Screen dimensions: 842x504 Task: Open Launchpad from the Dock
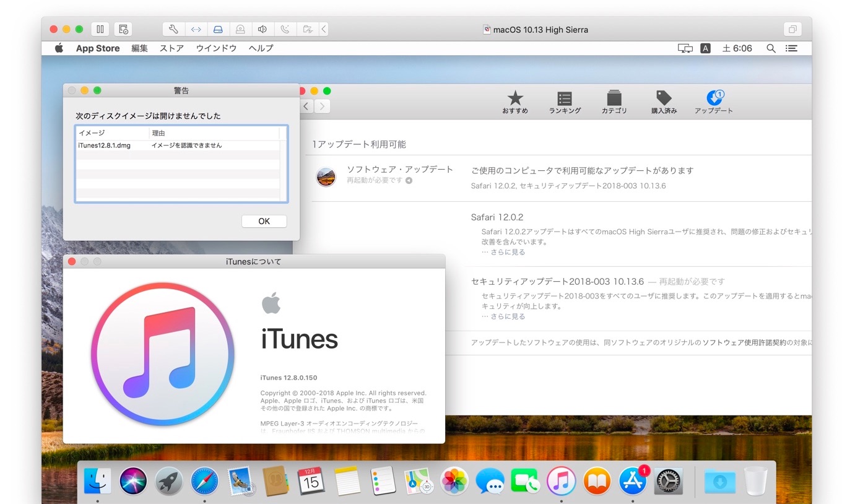point(168,481)
